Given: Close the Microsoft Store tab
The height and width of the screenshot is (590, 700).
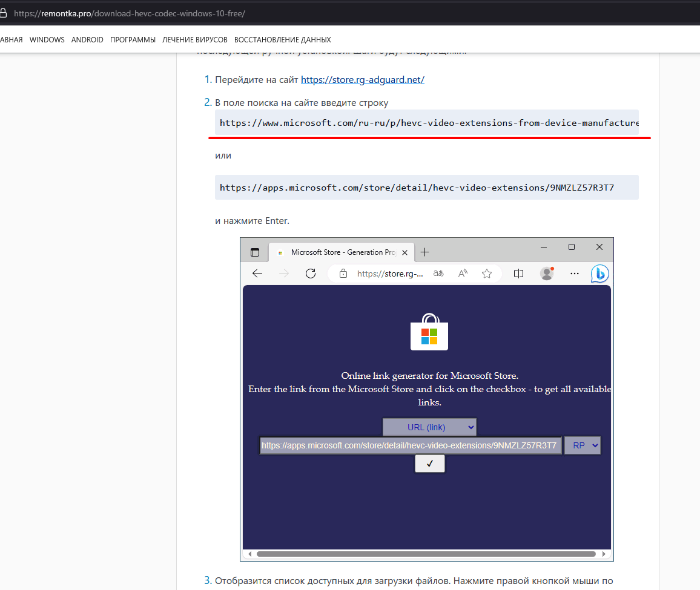Looking at the screenshot, I should (405, 252).
